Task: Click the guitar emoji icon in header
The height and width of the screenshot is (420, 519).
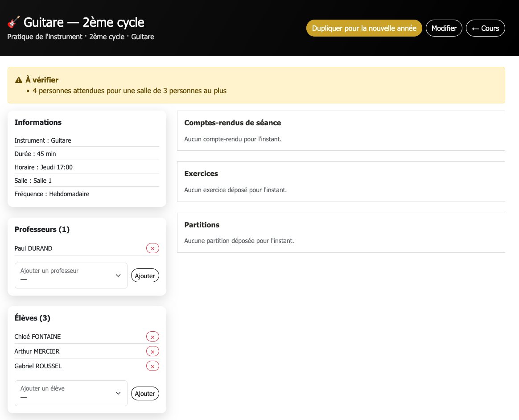Action: point(13,22)
